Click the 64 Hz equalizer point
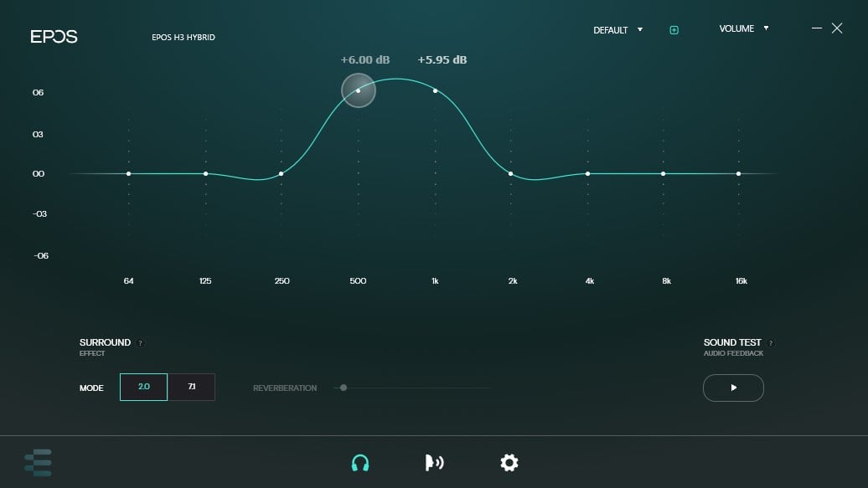This screenshot has width=868, height=488. (x=128, y=174)
